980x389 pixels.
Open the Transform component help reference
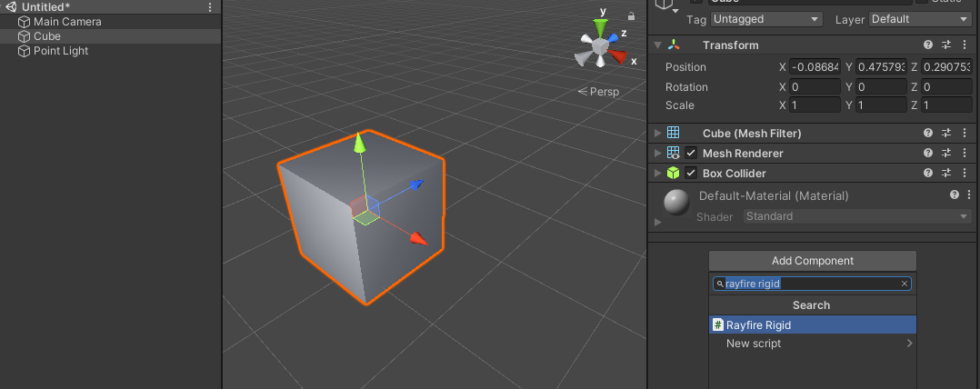(x=928, y=45)
